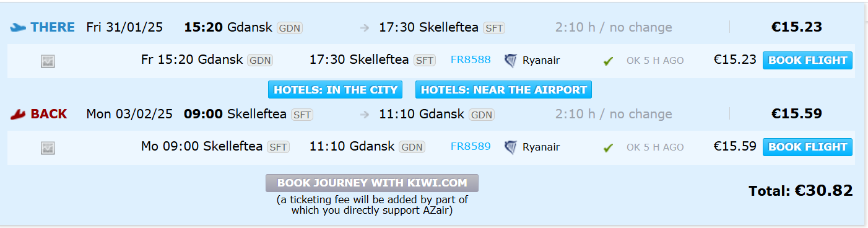Screen dimensions: 868x228
Task: Open Hotels: In The City
Action: [x=336, y=90]
